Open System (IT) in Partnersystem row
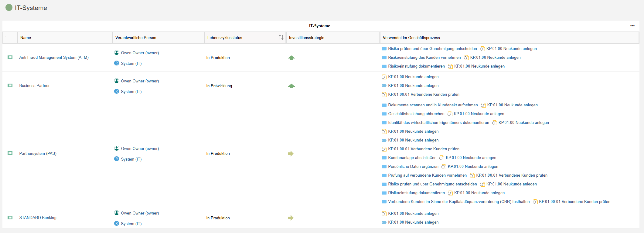 click(131, 159)
